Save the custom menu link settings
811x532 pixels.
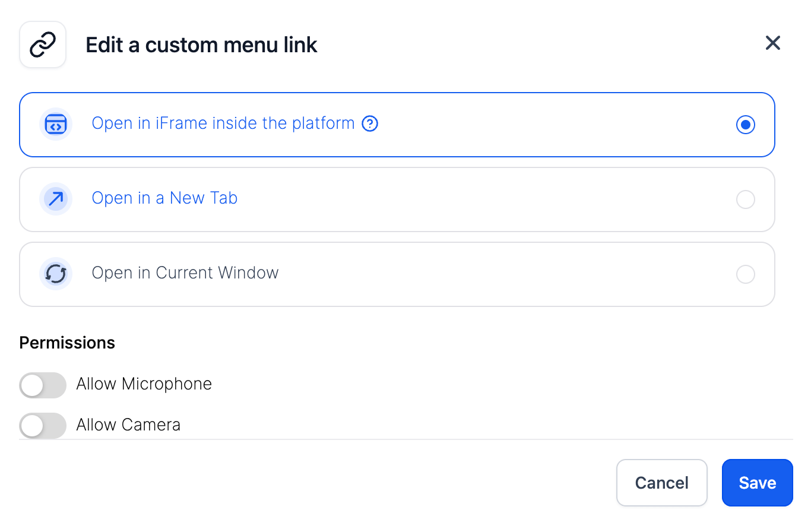(757, 483)
